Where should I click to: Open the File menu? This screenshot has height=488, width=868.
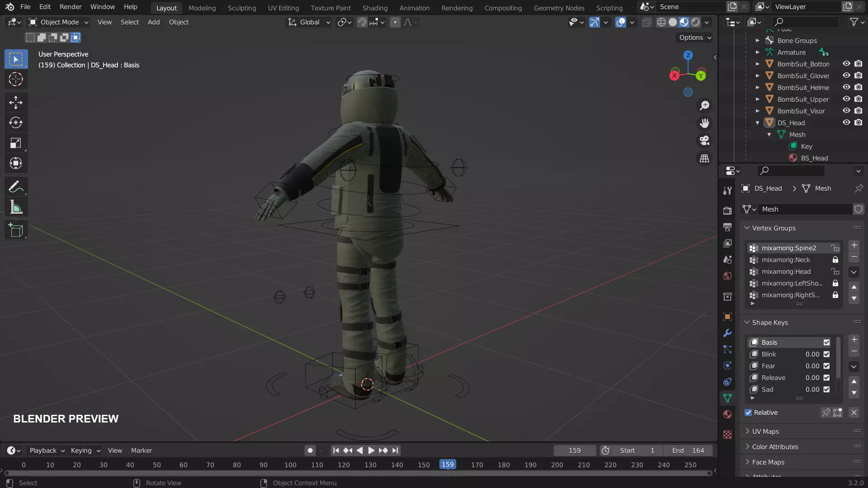25,7
